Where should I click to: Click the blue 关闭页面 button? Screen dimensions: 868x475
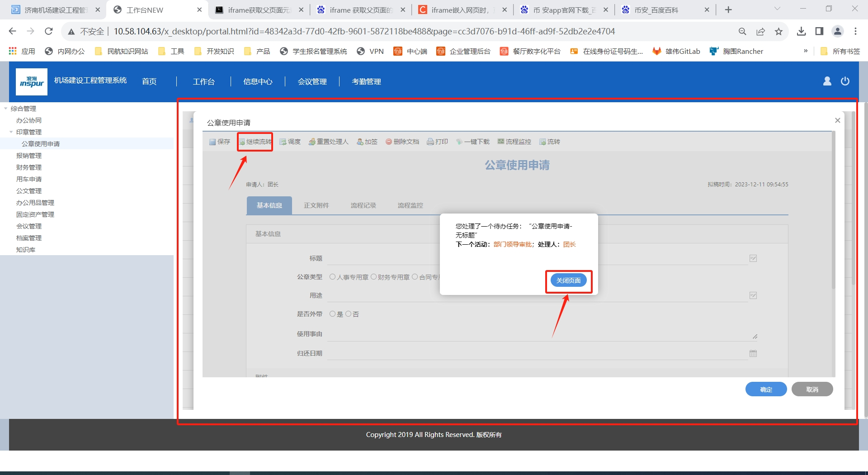point(568,280)
